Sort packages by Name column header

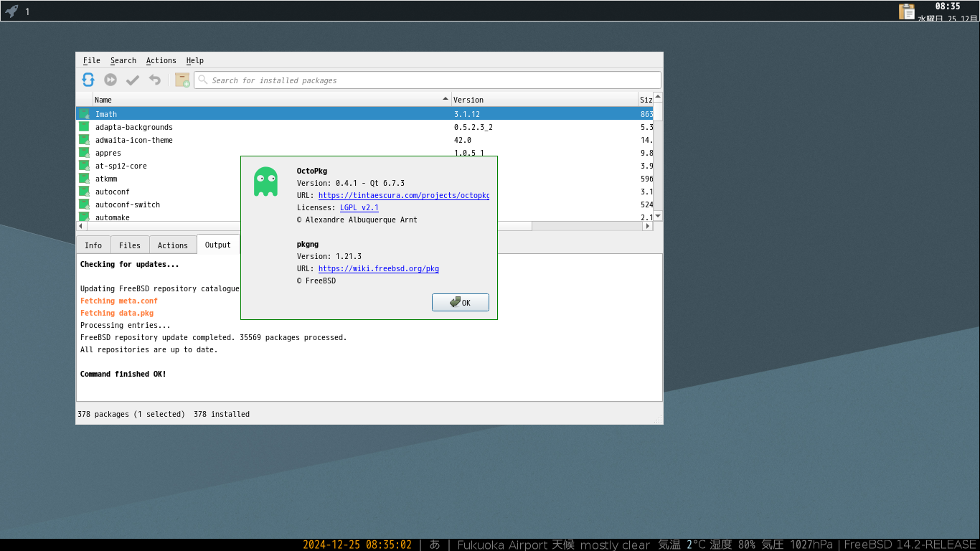coord(265,100)
